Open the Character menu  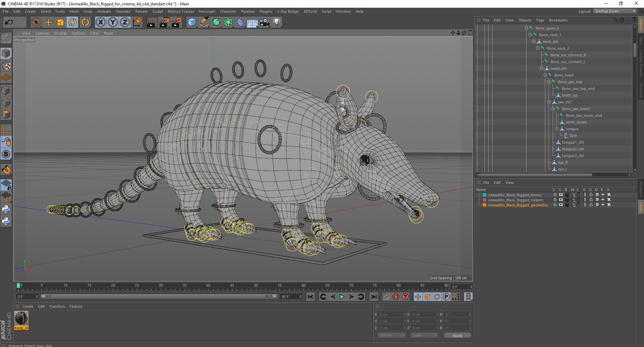tap(228, 11)
